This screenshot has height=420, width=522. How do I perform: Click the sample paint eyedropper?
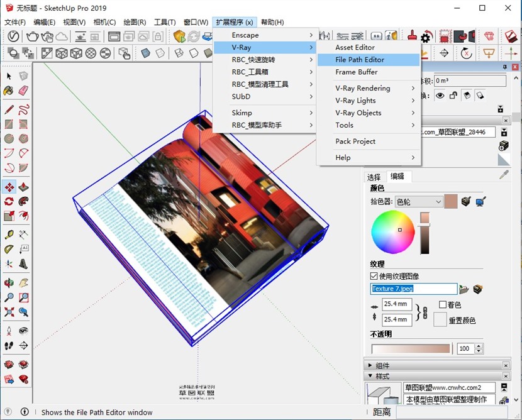tap(504, 175)
